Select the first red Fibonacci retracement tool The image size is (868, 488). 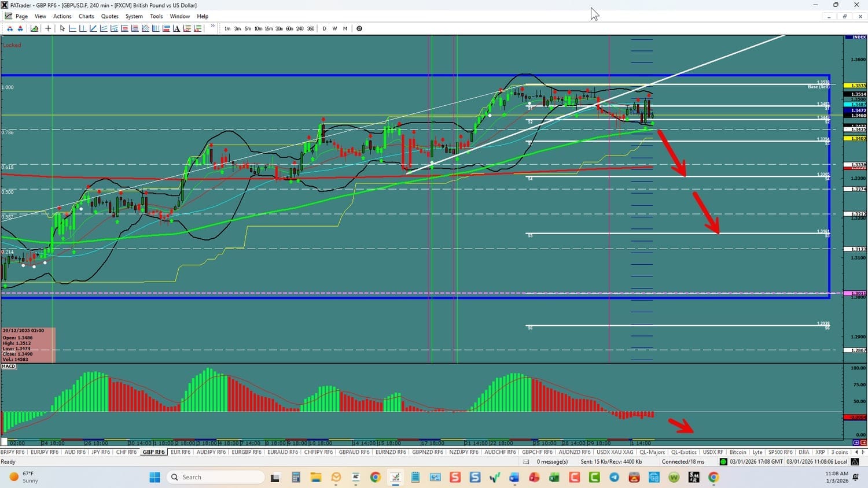[x=124, y=28]
